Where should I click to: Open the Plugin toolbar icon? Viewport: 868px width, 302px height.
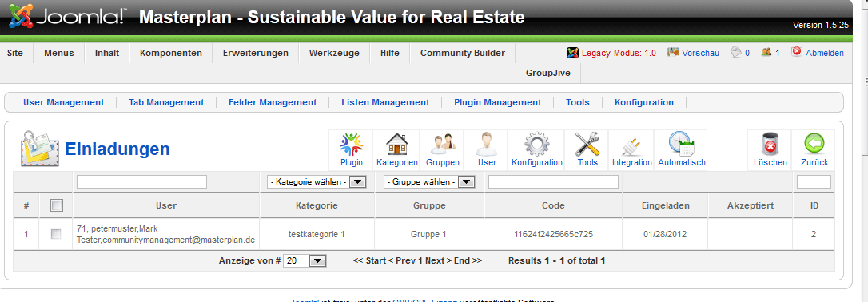coord(352,145)
